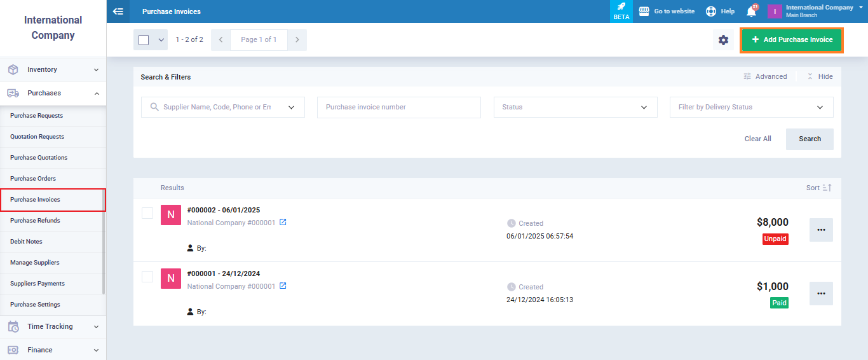Click the Sort order icon
This screenshot has width=868, height=360.
(x=827, y=188)
